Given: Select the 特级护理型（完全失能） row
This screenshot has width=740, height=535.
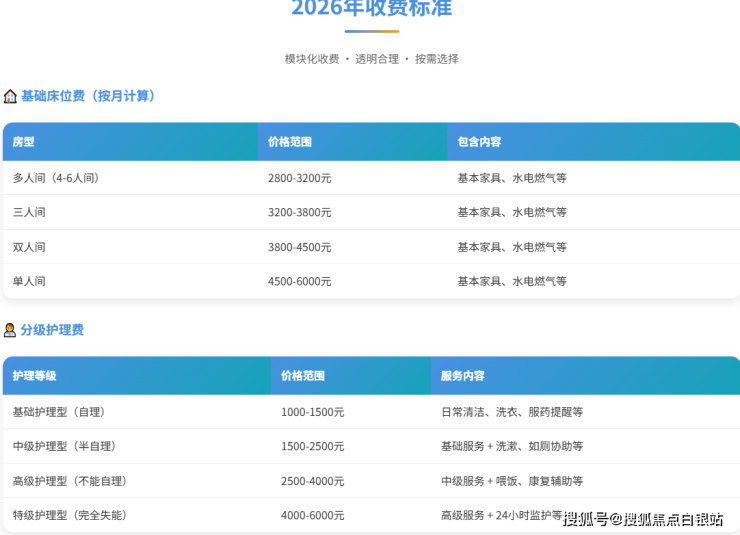Looking at the screenshot, I should 70,515.
